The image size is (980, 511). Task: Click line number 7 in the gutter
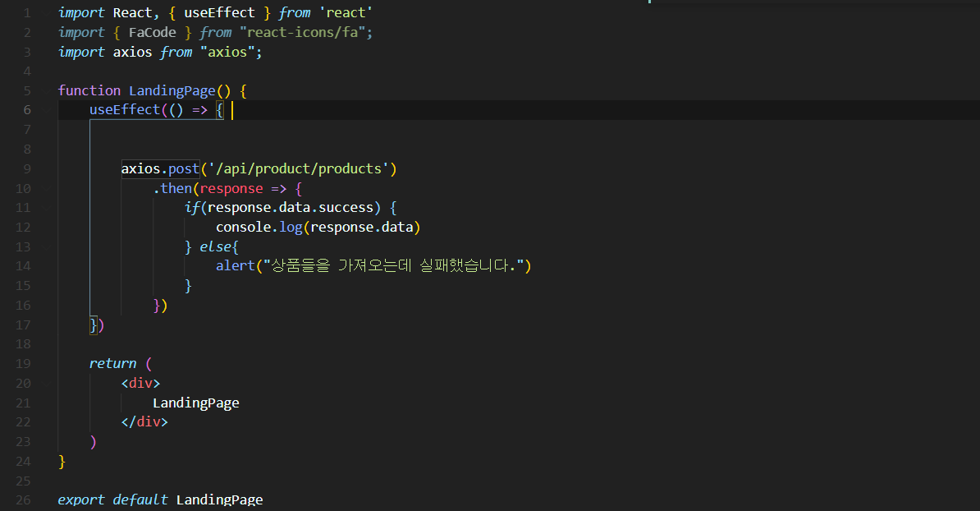pyautogui.click(x=27, y=130)
